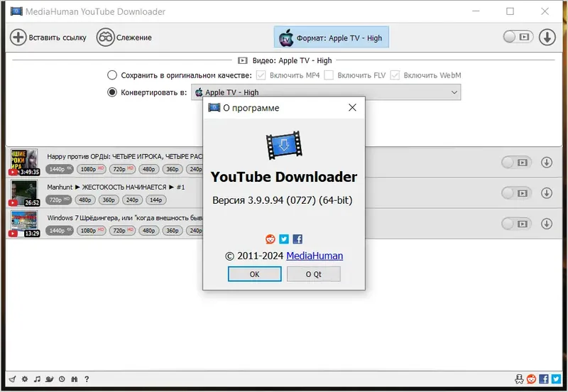The image size is (568, 392).
Task: Select 144p quality for Manhunt video
Action: pyautogui.click(x=155, y=200)
